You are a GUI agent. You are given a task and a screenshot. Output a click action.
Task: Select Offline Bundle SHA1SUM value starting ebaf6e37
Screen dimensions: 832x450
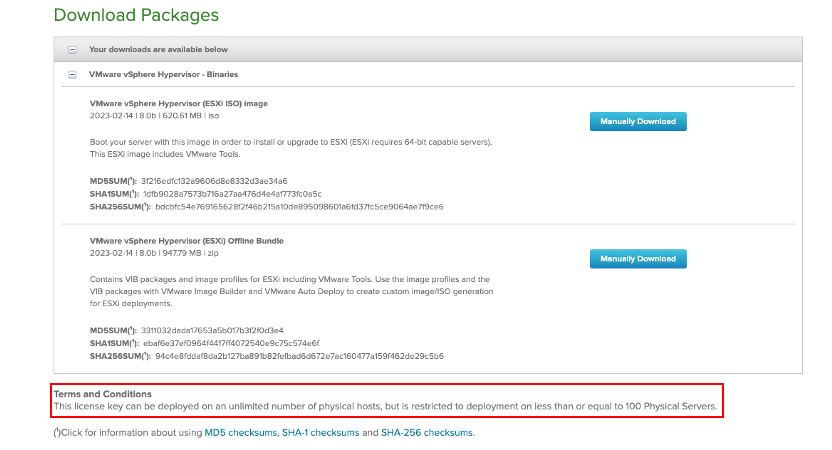(x=231, y=343)
